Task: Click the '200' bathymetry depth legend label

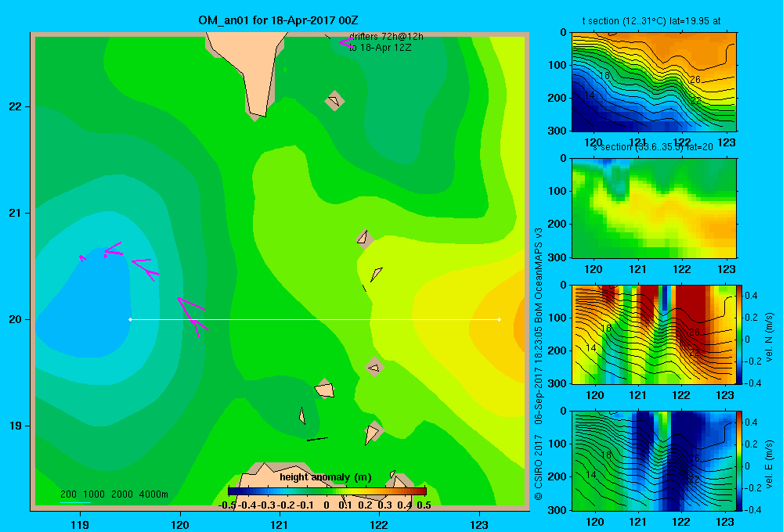Action: pyautogui.click(x=68, y=494)
